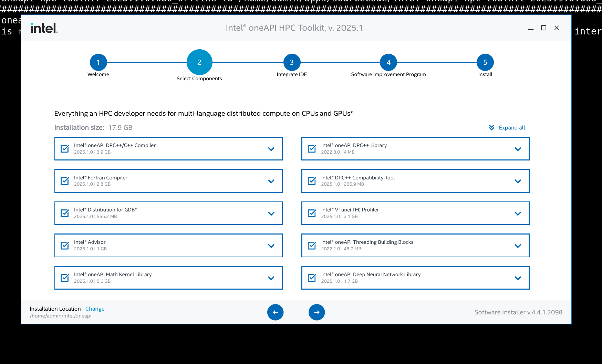The image size is (602, 364).
Task: Click Software Installer v.4.4.1.2098 text
Action: click(518, 312)
